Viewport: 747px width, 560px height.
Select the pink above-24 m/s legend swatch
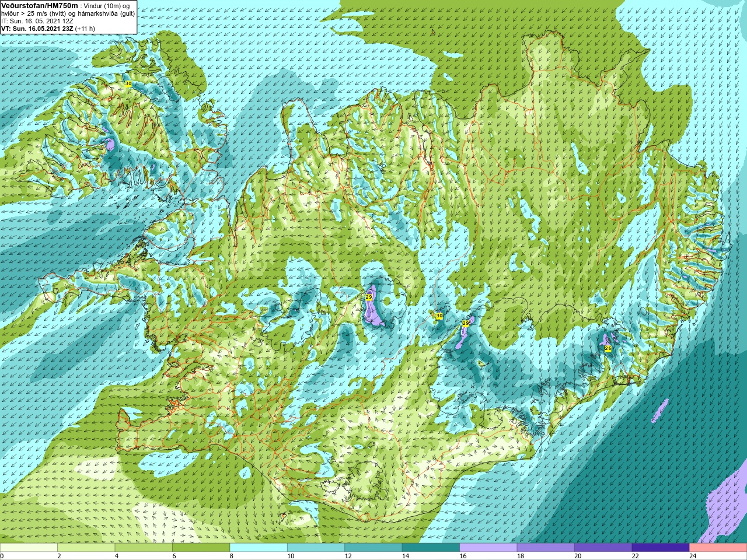(718, 548)
